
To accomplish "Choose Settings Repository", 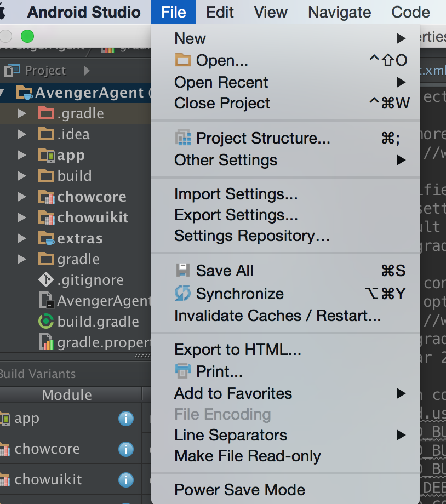I will (x=285, y=236).
